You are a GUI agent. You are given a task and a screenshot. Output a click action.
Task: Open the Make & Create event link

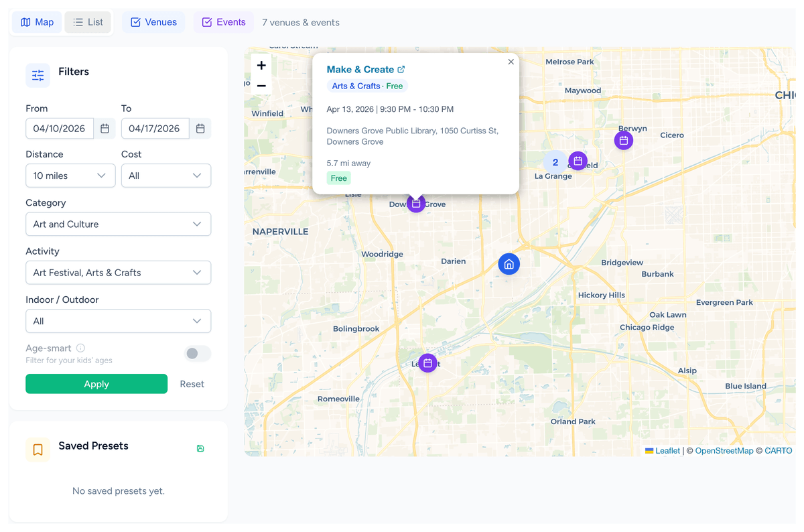click(x=366, y=69)
